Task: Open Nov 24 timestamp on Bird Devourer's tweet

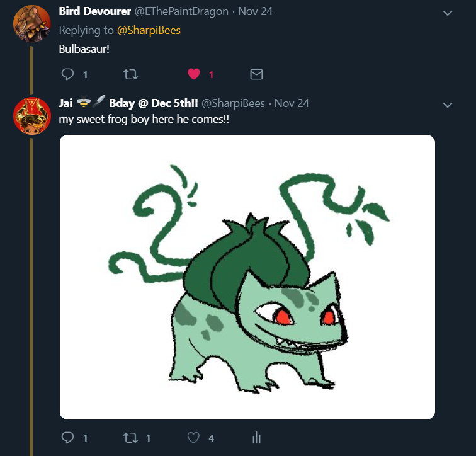Action: [256, 11]
